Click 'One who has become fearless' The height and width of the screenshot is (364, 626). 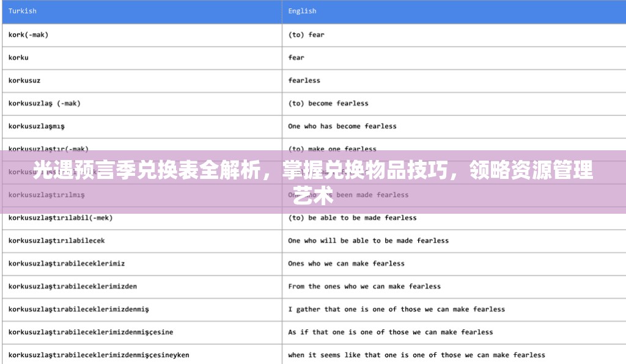pos(341,126)
